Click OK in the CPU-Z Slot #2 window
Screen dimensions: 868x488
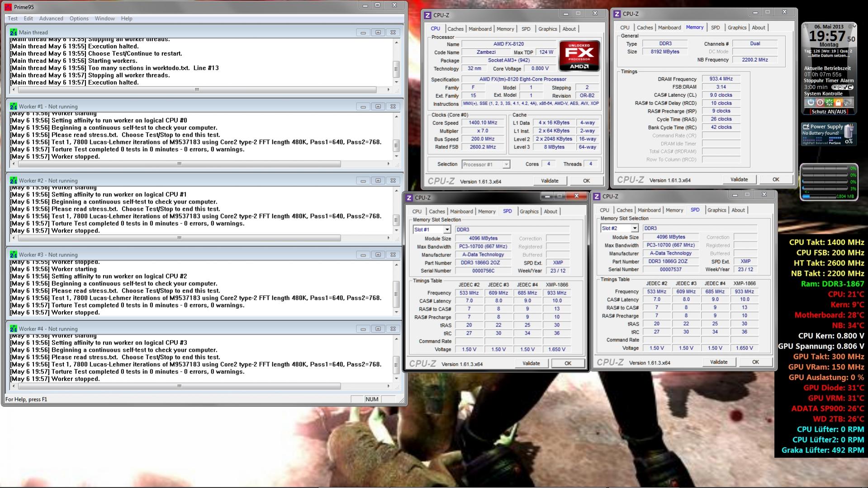(755, 362)
